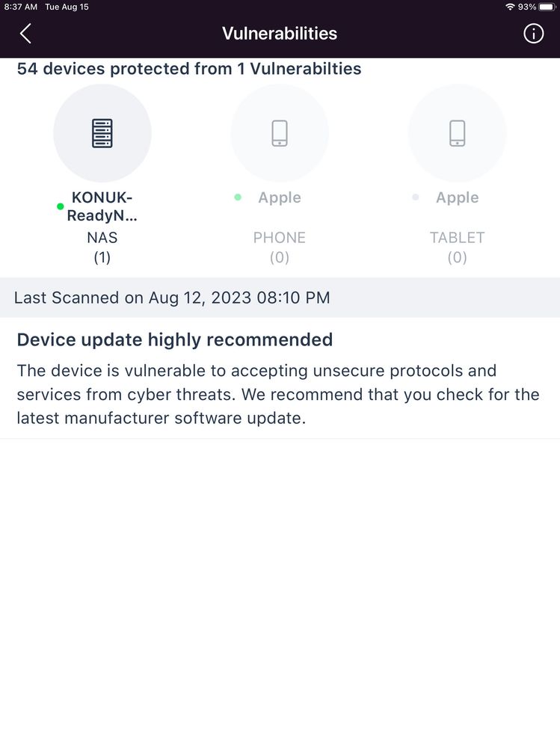Tap the Wi-Fi status icon
560x747 pixels.
tap(510, 7)
